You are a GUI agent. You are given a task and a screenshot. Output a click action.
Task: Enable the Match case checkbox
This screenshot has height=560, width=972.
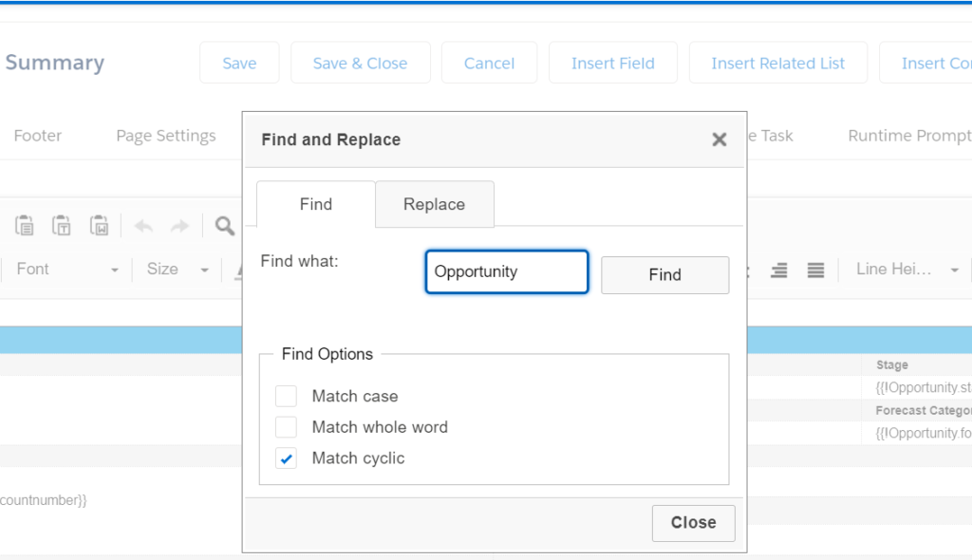(286, 396)
